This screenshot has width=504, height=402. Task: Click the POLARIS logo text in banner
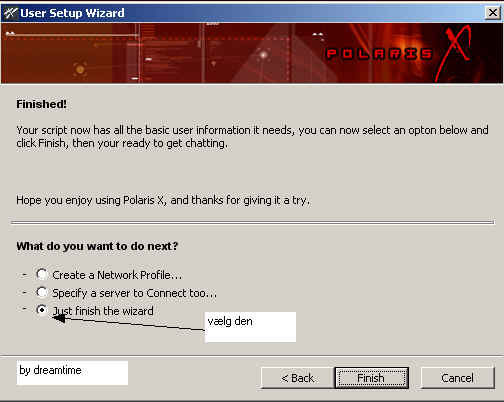379,54
